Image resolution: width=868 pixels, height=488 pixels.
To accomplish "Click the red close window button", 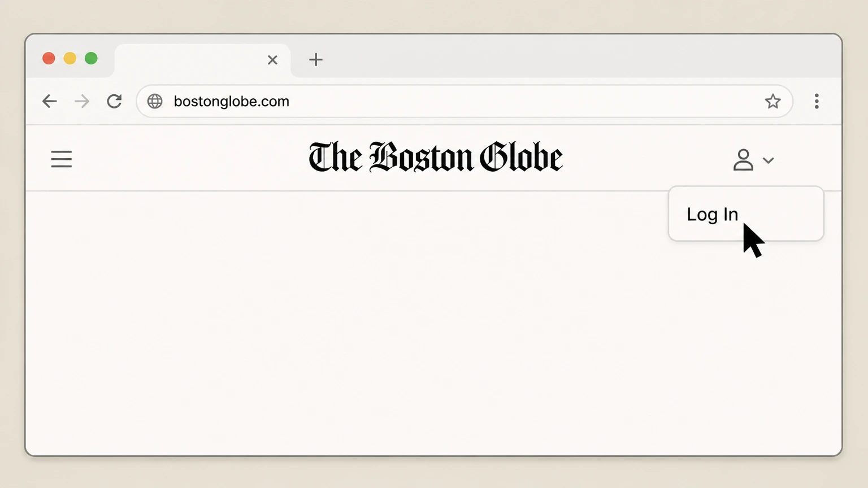I will (49, 58).
